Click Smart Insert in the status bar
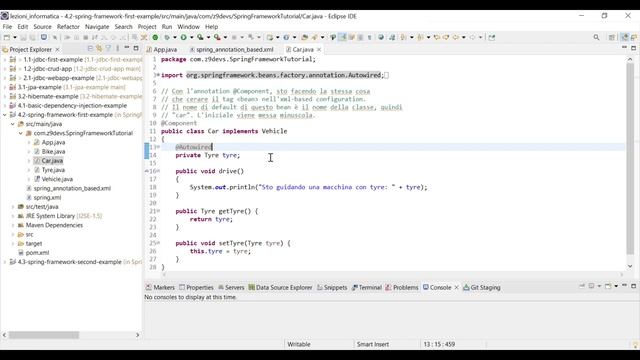The image size is (640, 360). 373,344
